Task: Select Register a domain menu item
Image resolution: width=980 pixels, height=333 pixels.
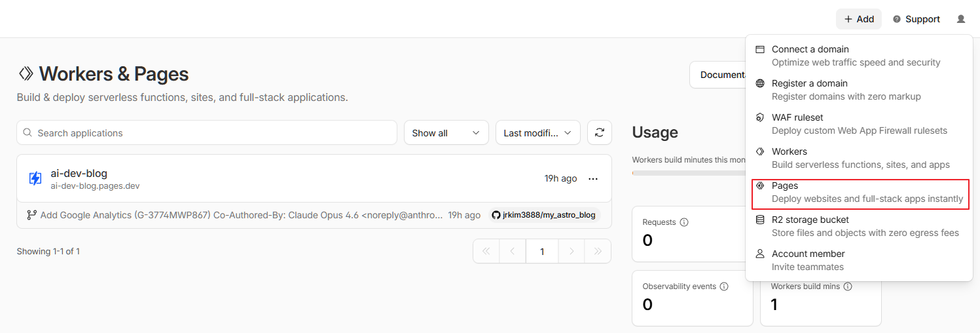Action: pos(859,90)
